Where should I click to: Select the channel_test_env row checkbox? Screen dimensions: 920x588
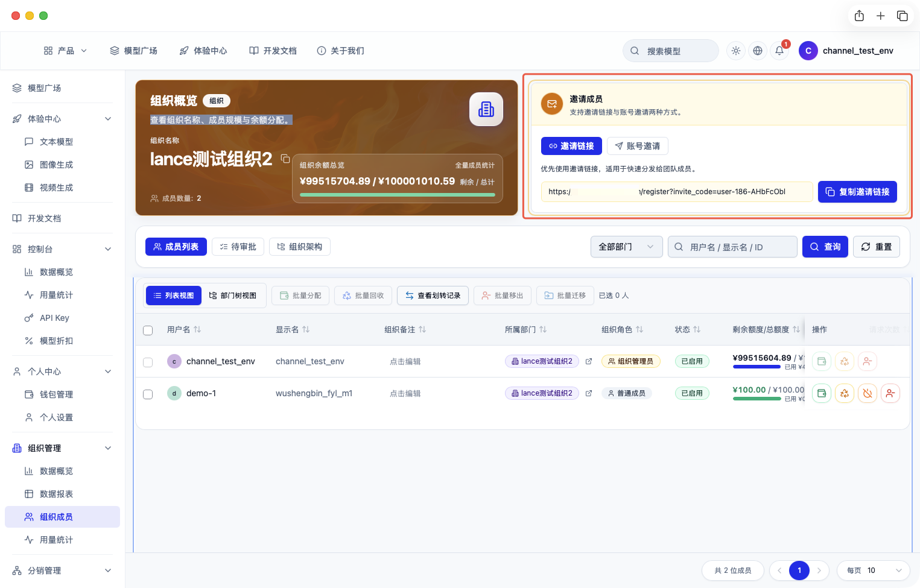click(x=148, y=362)
